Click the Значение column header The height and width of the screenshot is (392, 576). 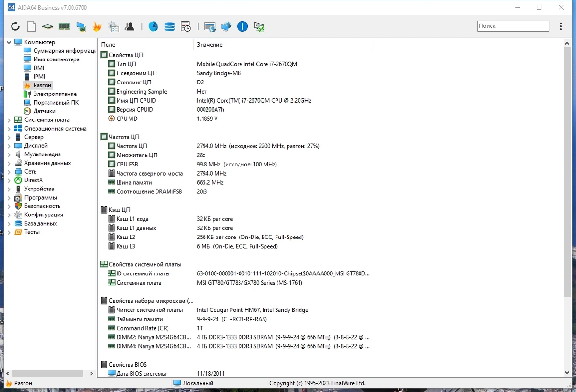click(x=283, y=45)
